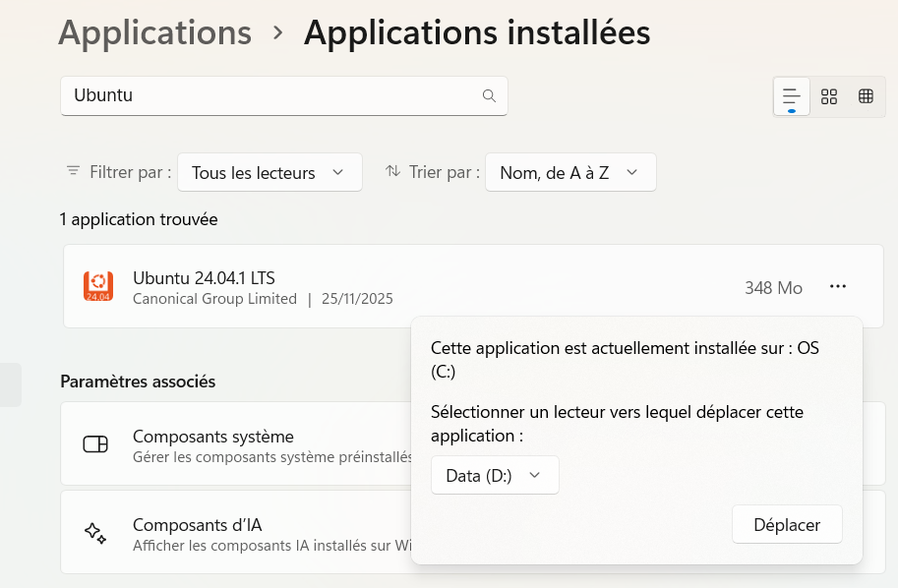Click the Ubuntu 24.04 app icon
Viewport: 898px width, 588px height.
[98, 287]
